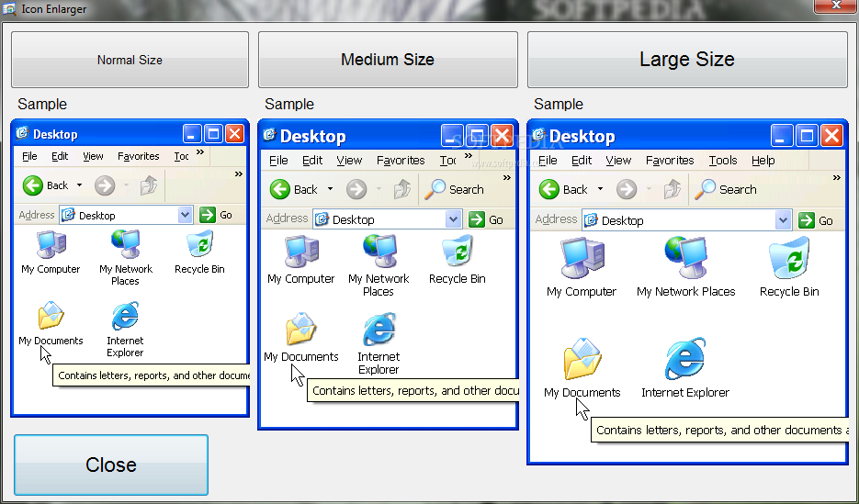Open Back history dropdown arrow in large sample
Viewport: 859px width, 504px height.
600,189
